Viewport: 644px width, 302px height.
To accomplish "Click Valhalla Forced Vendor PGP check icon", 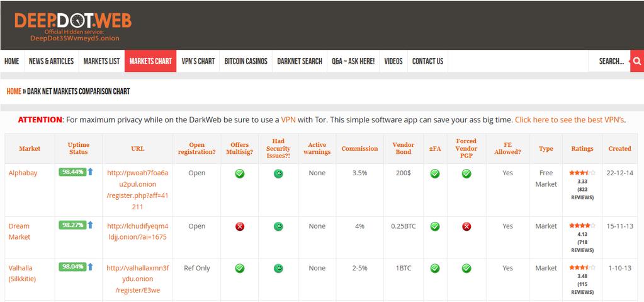I will coord(466,268).
